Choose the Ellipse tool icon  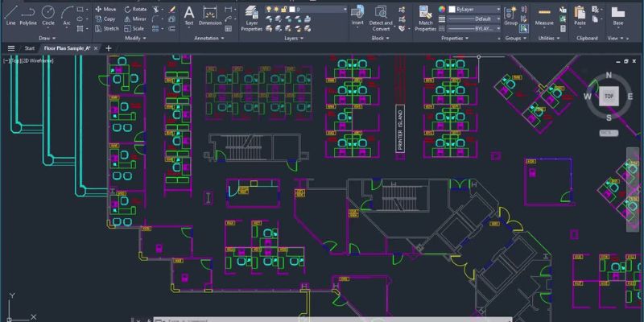click(80, 19)
